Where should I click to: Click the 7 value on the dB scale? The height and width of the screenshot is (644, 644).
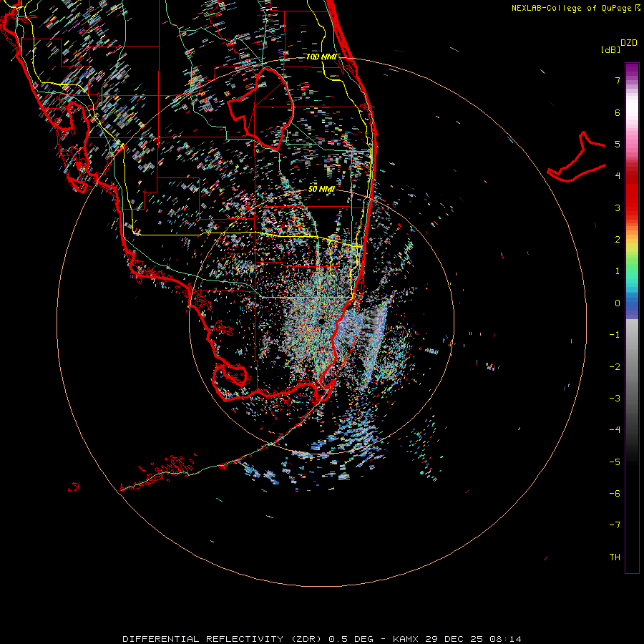(x=618, y=80)
